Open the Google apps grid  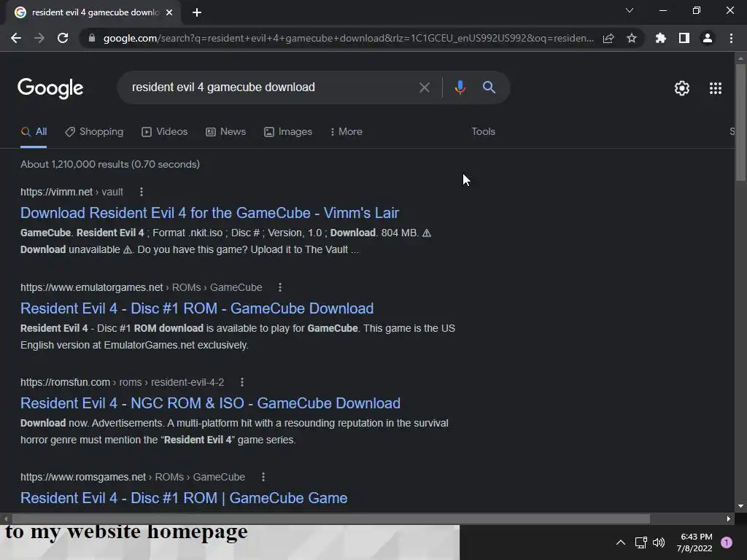pyautogui.click(x=716, y=88)
